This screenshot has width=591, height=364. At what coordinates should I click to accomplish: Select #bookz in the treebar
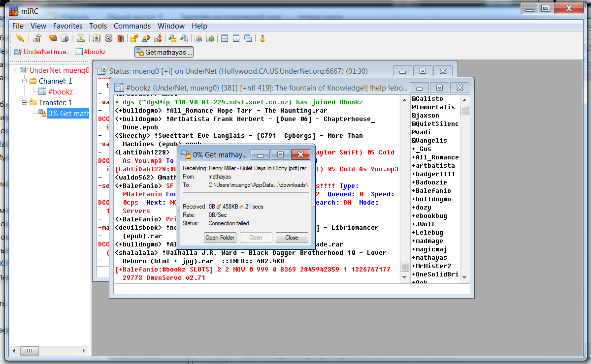click(x=61, y=92)
